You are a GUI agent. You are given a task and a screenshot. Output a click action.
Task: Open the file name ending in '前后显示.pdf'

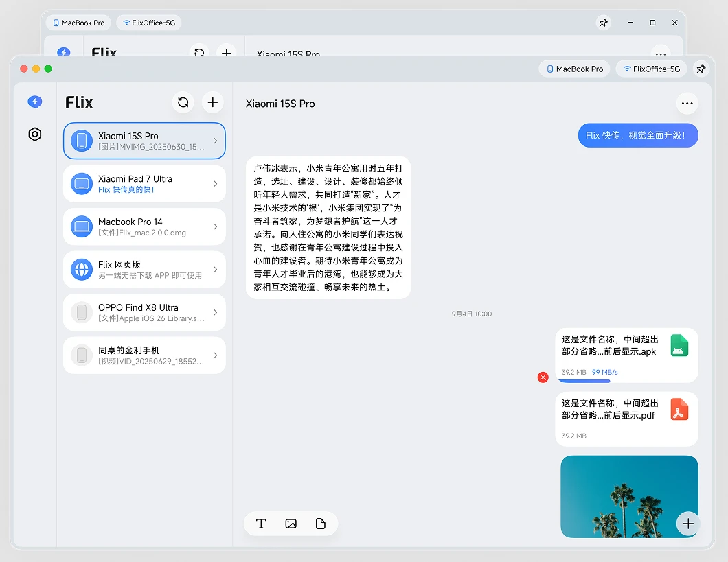(x=610, y=409)
